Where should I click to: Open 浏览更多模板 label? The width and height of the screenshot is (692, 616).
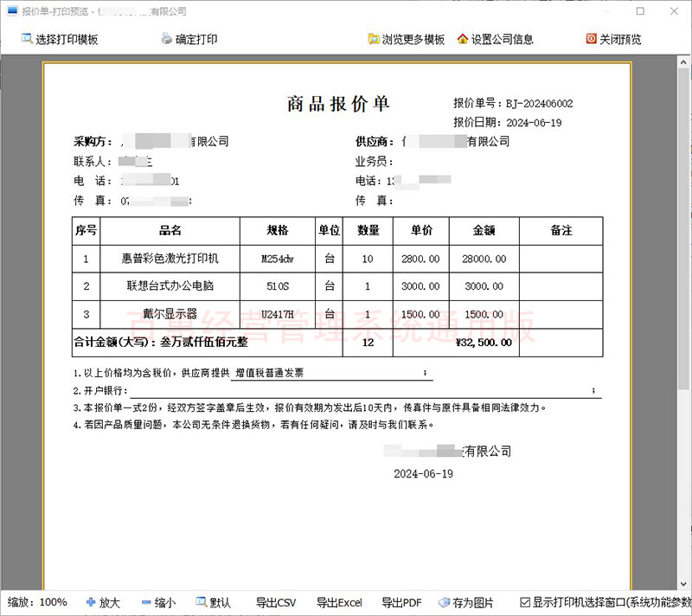point(413,39)
